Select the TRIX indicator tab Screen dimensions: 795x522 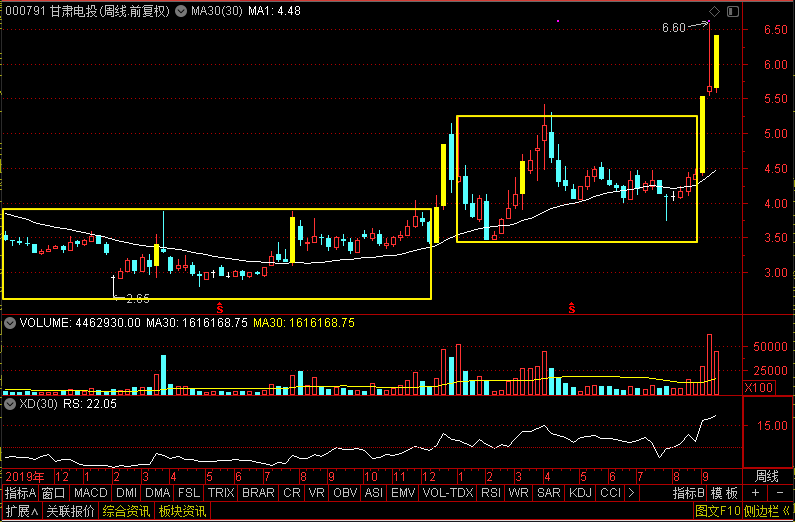coord(221,493)
